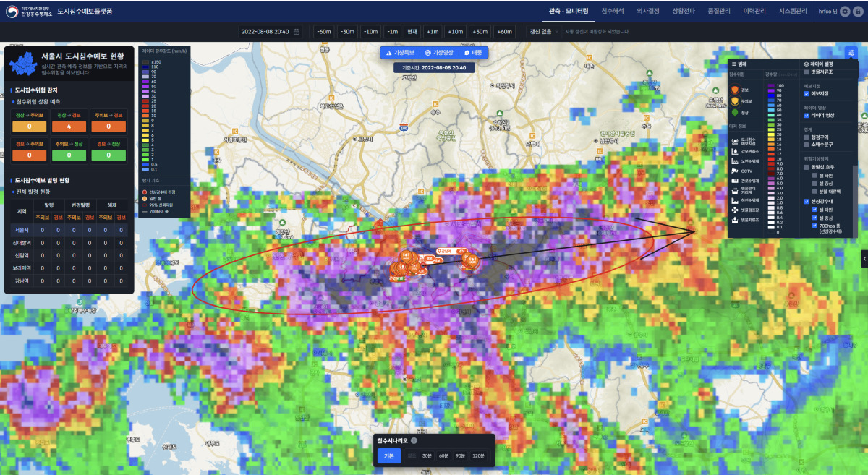Click the info icon next to 침수시나리오

pyautogui.click(x=414, y=440)
